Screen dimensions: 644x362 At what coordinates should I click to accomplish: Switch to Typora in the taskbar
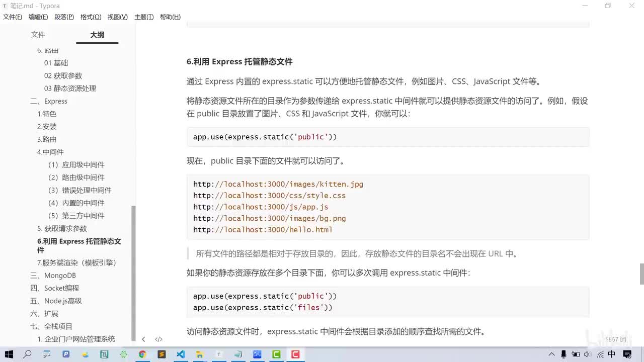(x=219, y=354)
